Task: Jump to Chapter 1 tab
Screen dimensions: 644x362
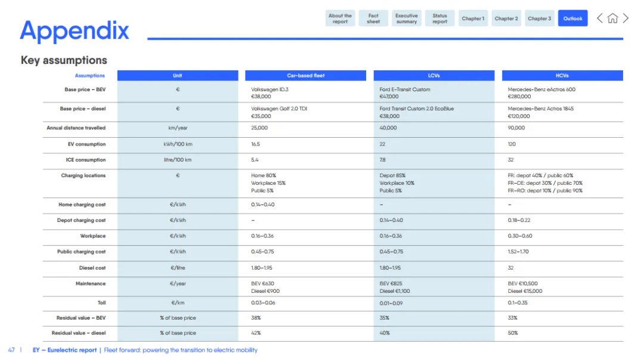Action: point(473,18)
